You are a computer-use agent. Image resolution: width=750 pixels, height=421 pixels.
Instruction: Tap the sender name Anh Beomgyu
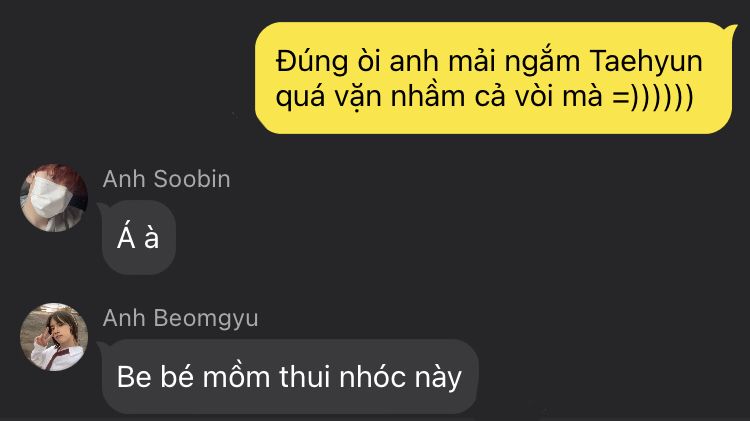(180, 319)
